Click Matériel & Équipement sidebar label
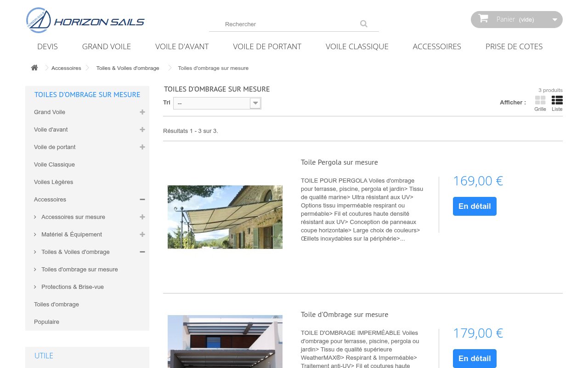This screenshot has height=368, width=588. pyautogui.click(x=72, y=235)
